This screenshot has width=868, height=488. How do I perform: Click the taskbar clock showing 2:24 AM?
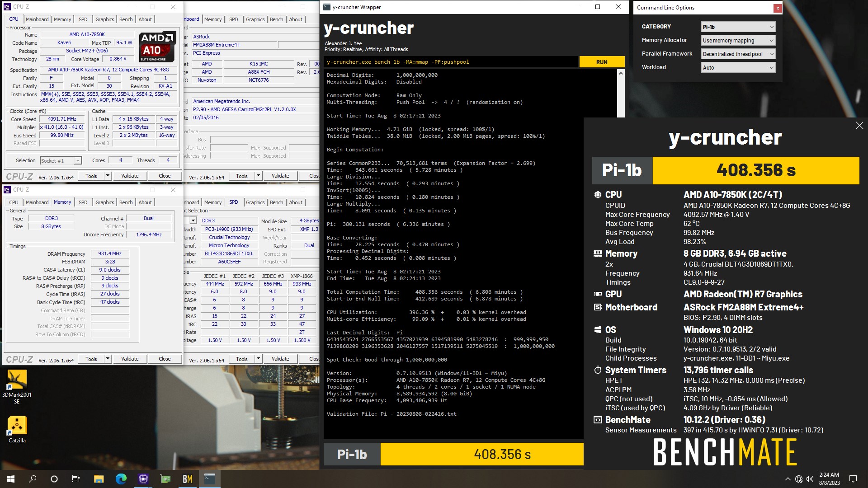click(x=829, y=479)
